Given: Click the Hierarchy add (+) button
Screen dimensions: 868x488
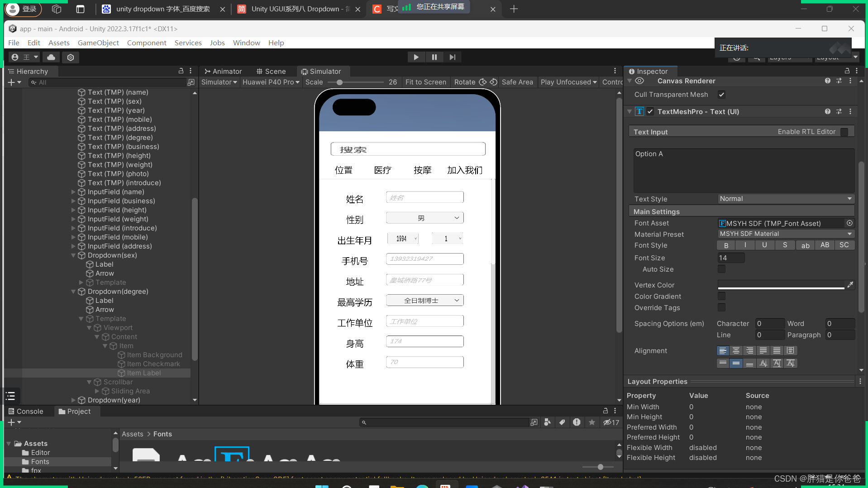Looking at the screenshot, I should pos(14,82).
